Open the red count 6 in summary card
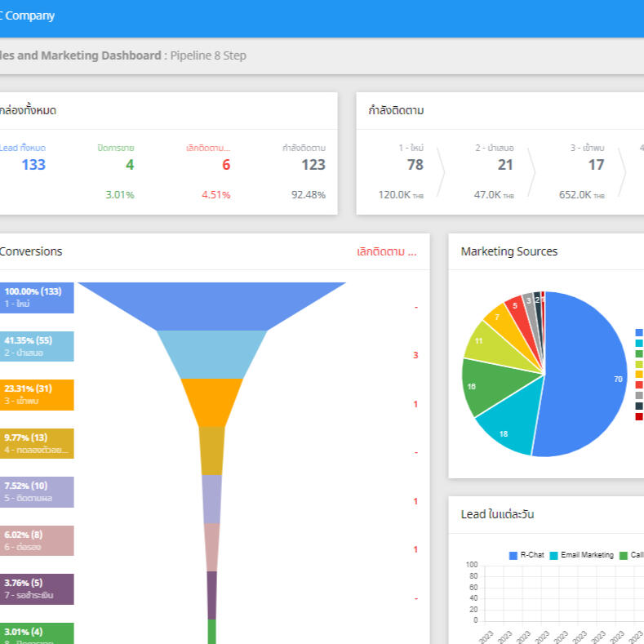 226,165
